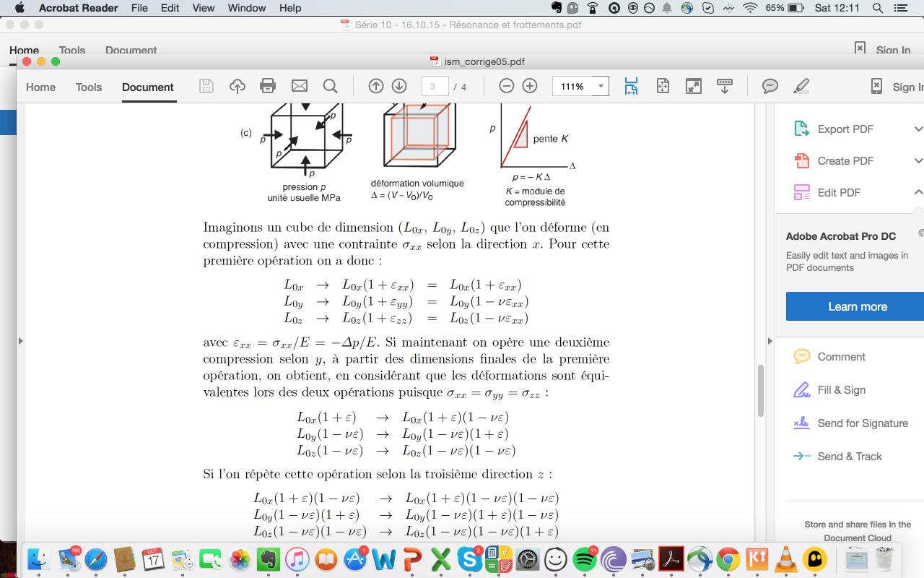Open the Acrobat Reader application menu
The height and width of the screenshot is (578, 924).
(x=79, y=8)
